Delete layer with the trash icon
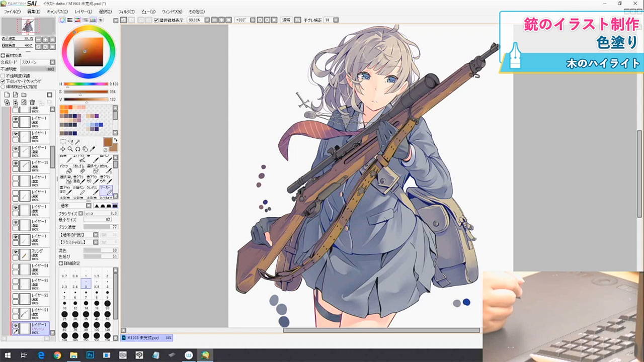Viewport: 644px width, 362px height. [32, 103]
